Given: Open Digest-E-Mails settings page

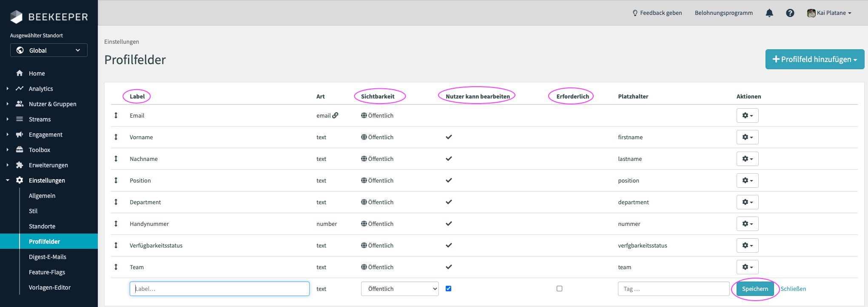Looking at the screenshot, I should [48, 257].
